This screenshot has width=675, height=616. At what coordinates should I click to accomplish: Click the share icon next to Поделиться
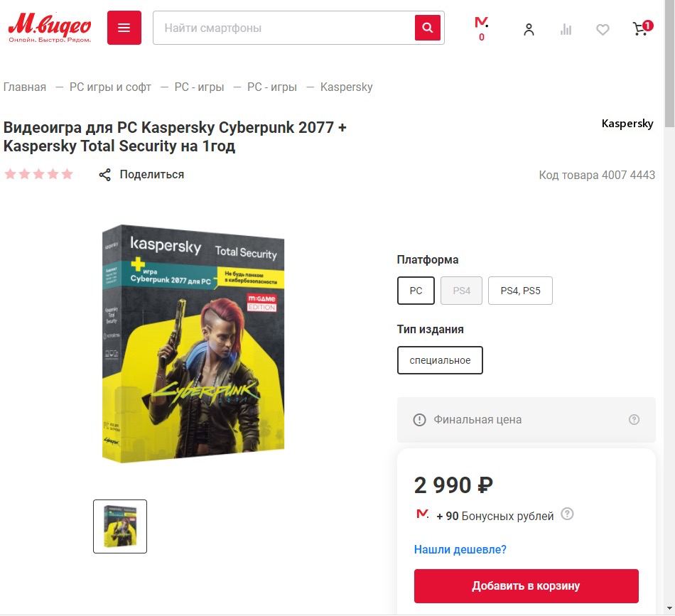click(104, 175)
